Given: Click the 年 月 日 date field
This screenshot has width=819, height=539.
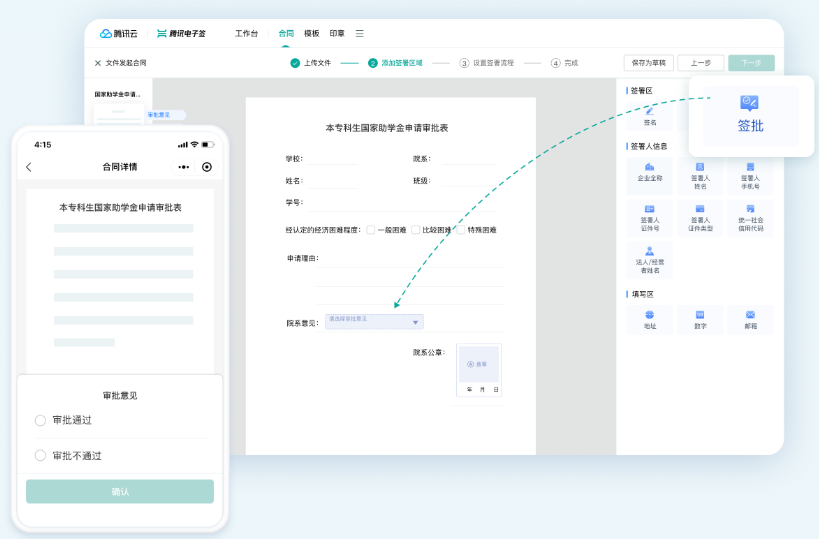Looking at the screenshot, I should (482, 390).
